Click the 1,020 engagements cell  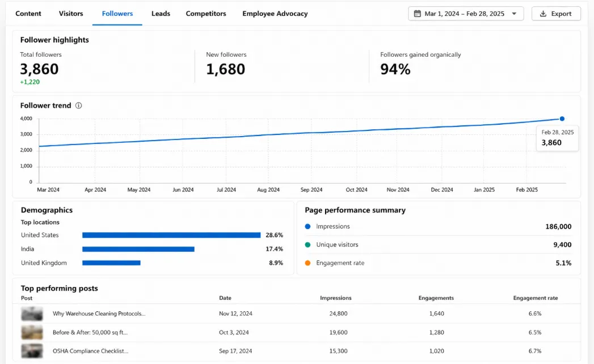[436, 351]
